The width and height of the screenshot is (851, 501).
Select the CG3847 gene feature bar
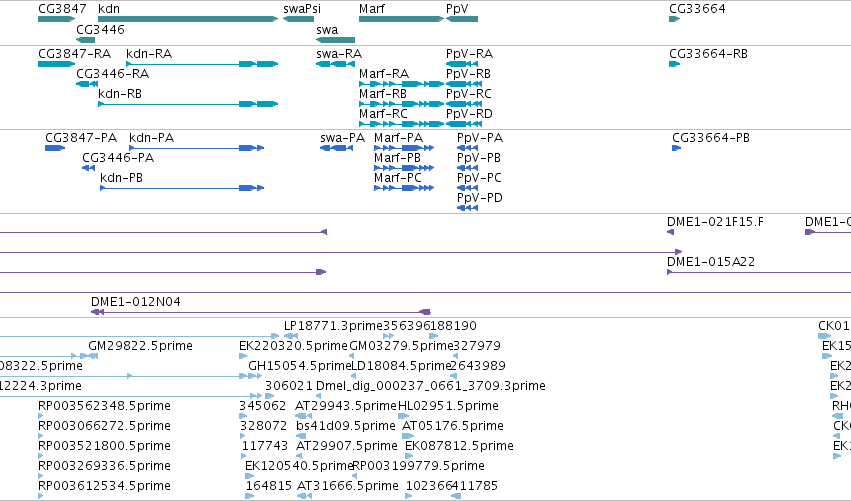tap(56, 19)
